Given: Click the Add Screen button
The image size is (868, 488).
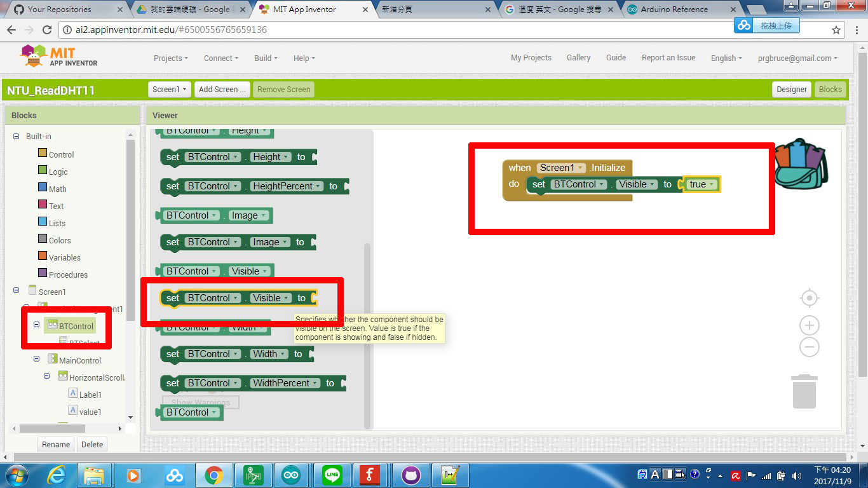Looking at the screenshot, I should (x=222, y=90).
